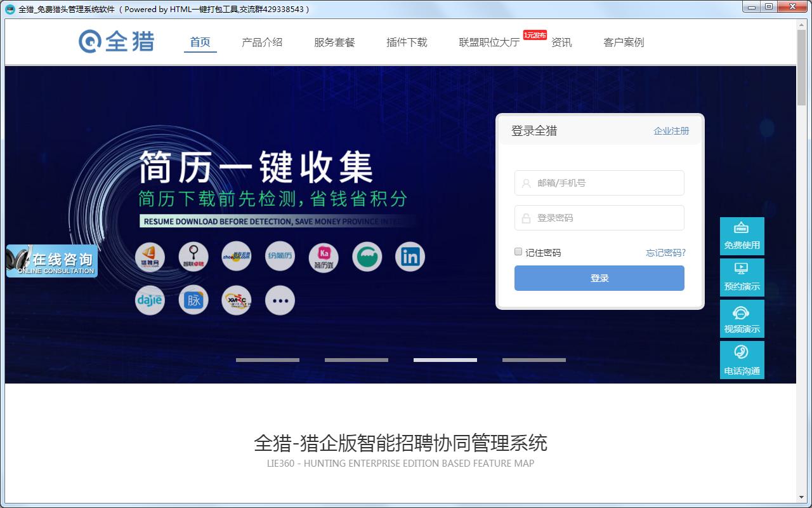Tick the 记住密码 checkbox

(x=518, y=252)
